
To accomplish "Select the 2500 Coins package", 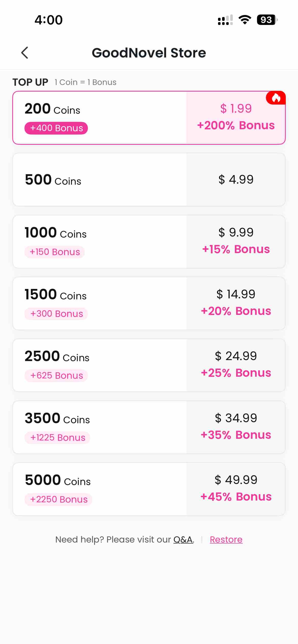I will (99, 365).
